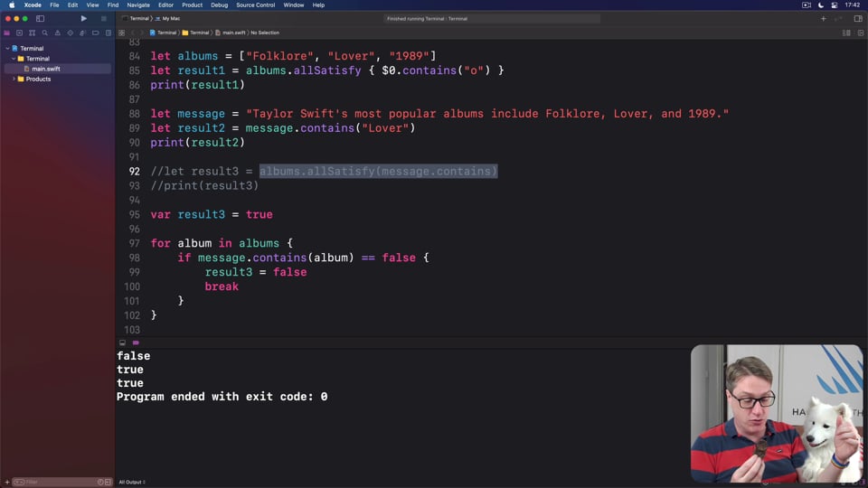Open the Editor menu

coord(165,5)
